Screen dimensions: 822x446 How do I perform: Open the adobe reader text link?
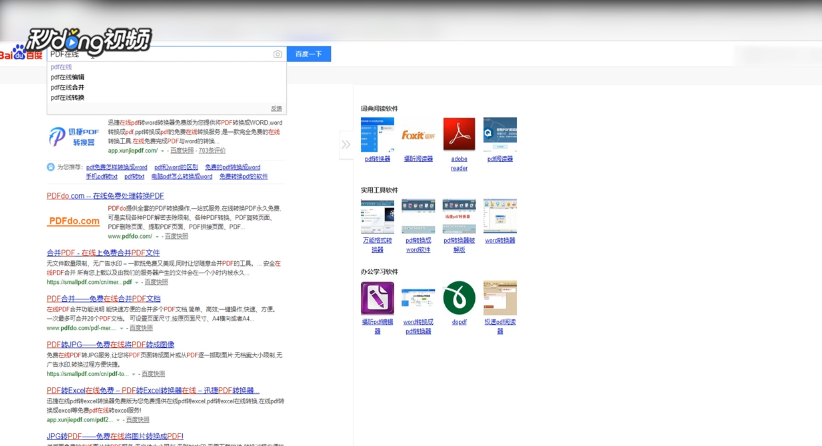coord(459,164)
